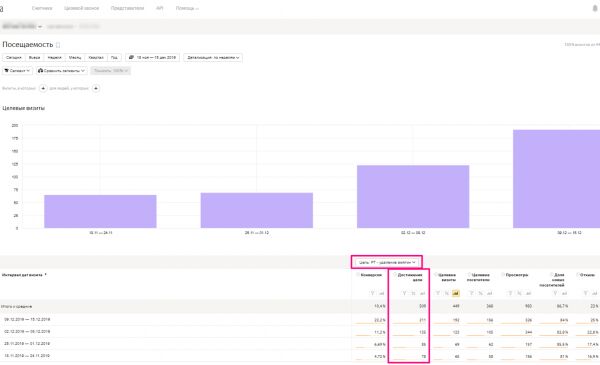Sort table by Целевые посетители column

tap(479, 277)
